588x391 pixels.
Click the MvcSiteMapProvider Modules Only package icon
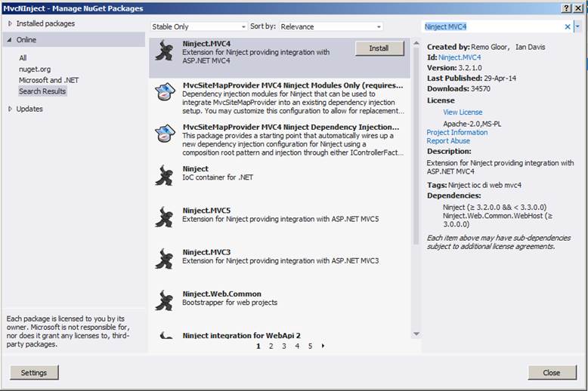tap(165, 92)
